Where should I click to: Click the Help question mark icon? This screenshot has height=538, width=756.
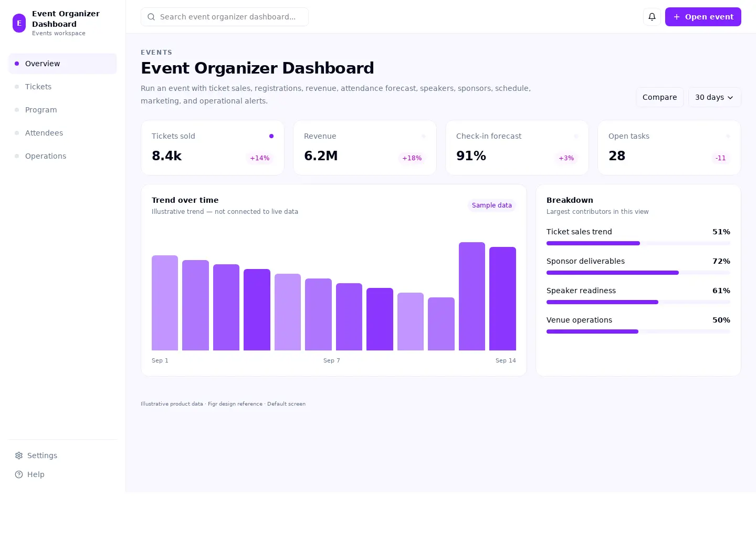tap(19, 474)
